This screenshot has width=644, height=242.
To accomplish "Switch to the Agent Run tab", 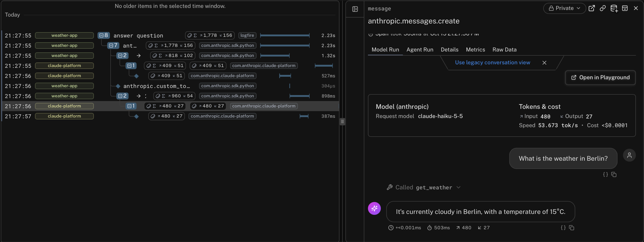I will click(420, 49).
